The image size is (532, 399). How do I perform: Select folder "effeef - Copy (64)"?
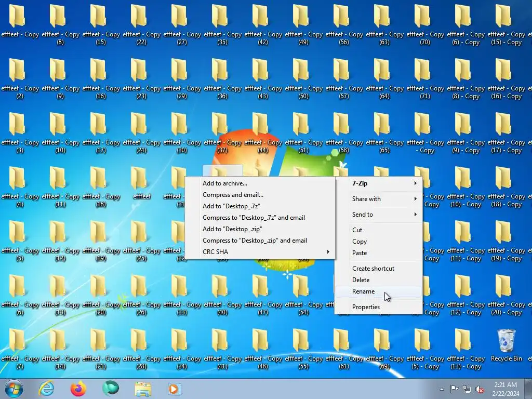[x=384, y=79]
